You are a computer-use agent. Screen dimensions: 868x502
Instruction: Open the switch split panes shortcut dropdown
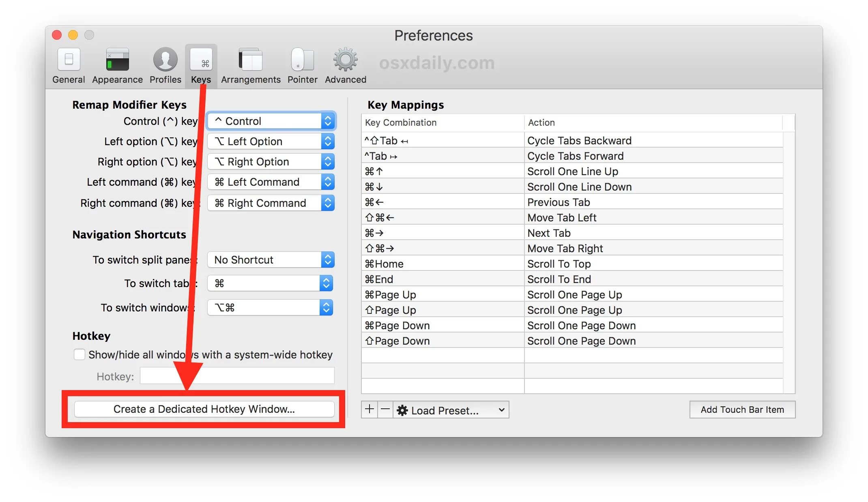[271, 260]
